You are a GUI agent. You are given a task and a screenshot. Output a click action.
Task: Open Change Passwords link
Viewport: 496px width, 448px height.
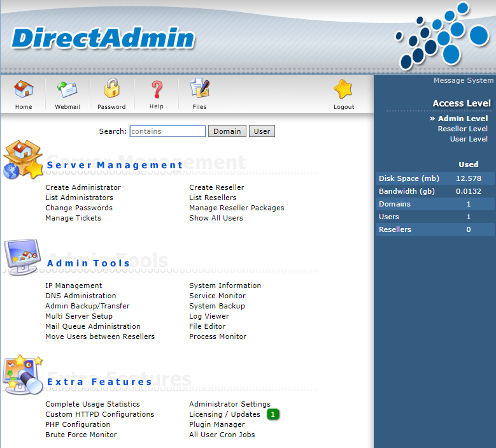coord(79,208)
